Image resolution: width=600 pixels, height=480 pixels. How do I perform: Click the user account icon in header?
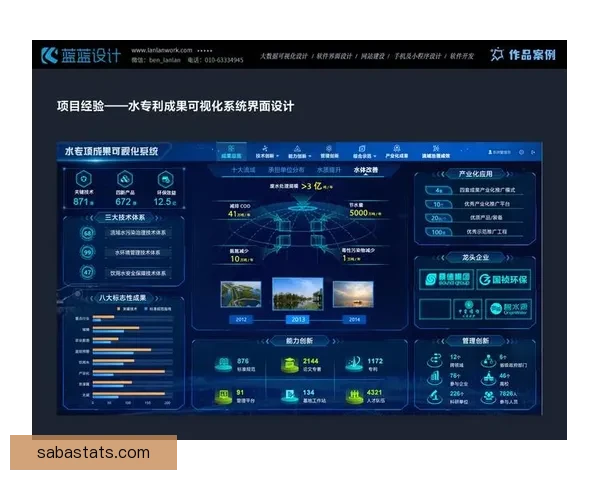coord(490,152)
